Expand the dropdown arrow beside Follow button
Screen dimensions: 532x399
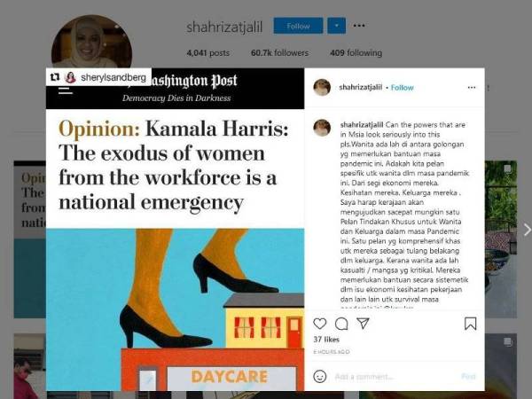[x=337, y=26]
